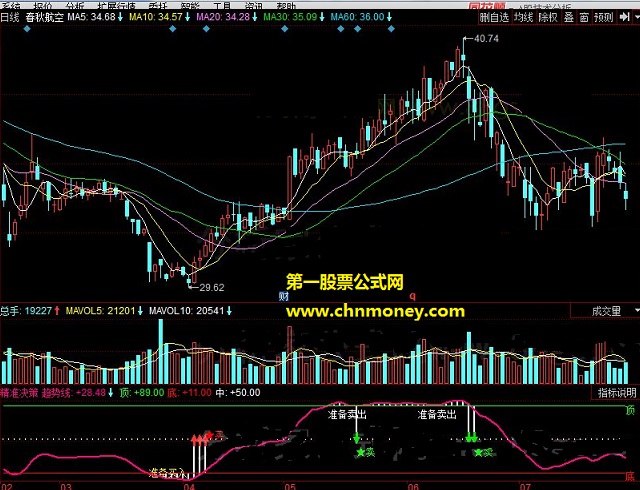Click the 07 month label on the date axis
This screenshot has width=640, height=490.
click(525, 486)
